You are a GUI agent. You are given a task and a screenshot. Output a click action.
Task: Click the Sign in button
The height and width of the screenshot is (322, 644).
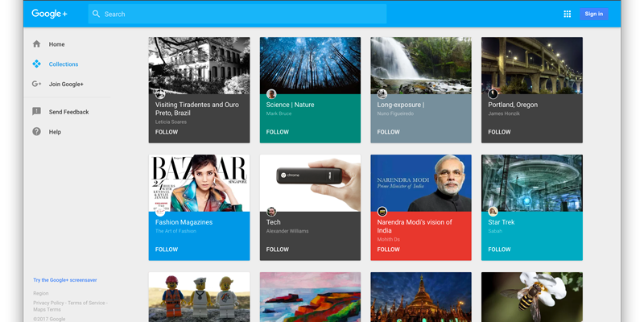pyautogui.click(x=594, y=14)
